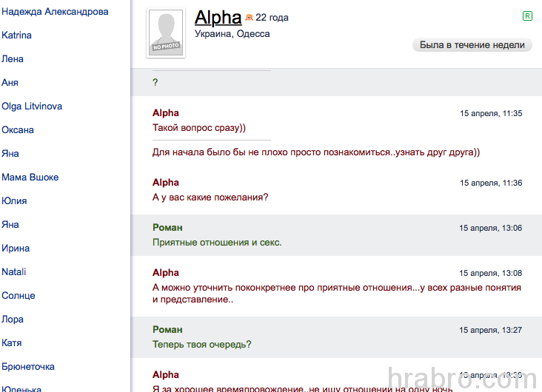
Task: Select the Солнце contact
Action: click(19, 296)
